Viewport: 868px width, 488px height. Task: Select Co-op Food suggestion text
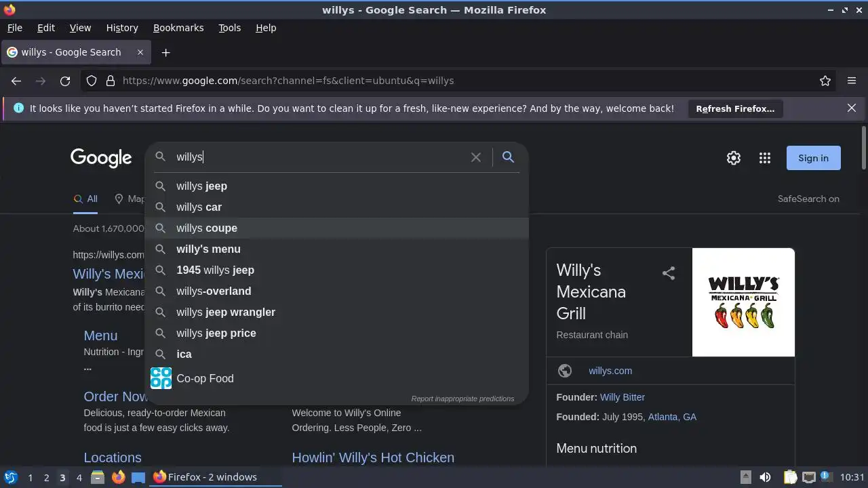point(205,378)
